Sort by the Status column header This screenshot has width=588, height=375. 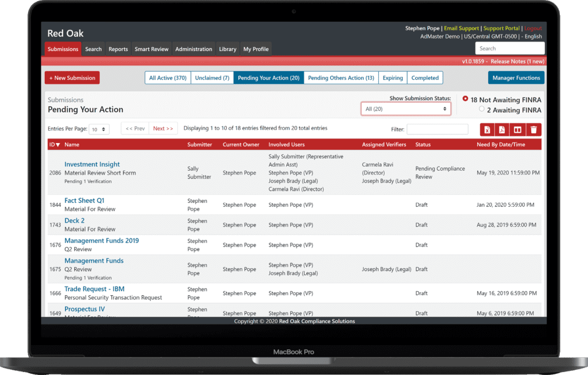[423, 145]
